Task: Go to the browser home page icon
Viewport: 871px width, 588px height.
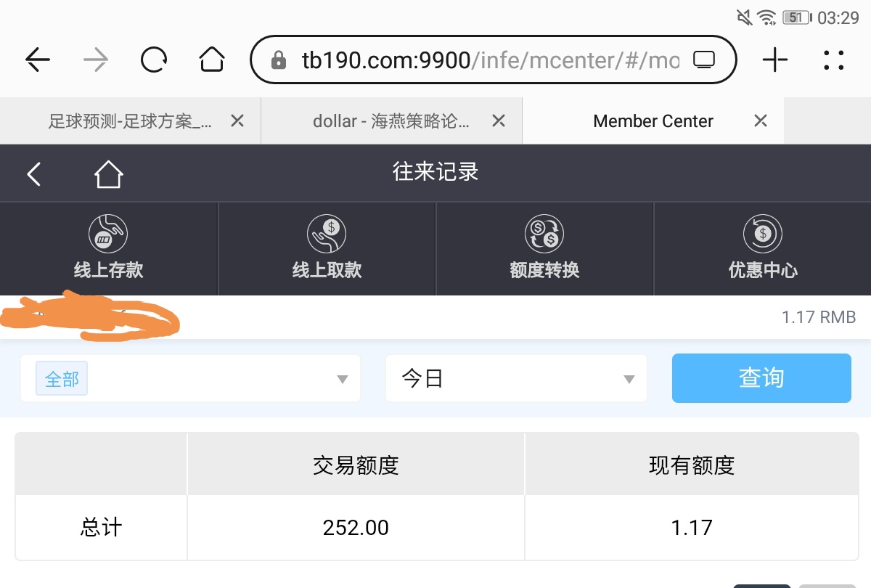Action: coord(211,60)
